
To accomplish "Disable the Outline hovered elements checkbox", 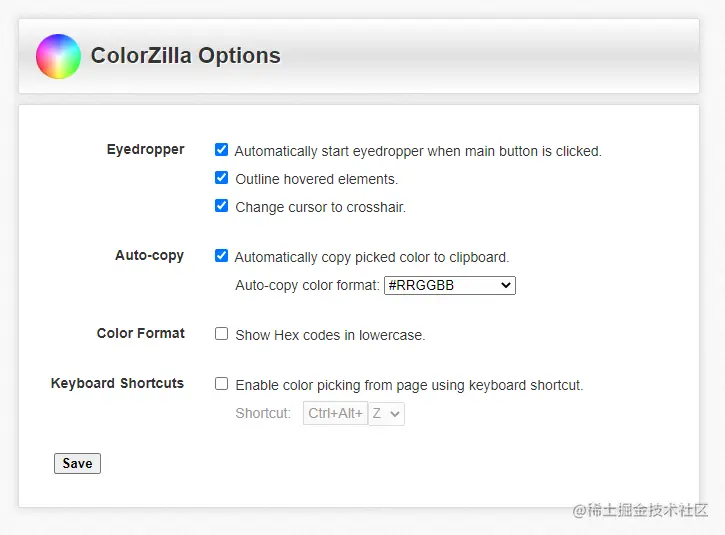I will 222,178.
